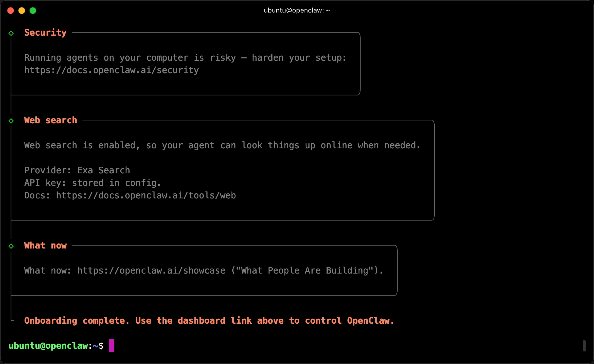594x364 pixels.
Task: Click the Onboarding complete message
Action: 209,321
